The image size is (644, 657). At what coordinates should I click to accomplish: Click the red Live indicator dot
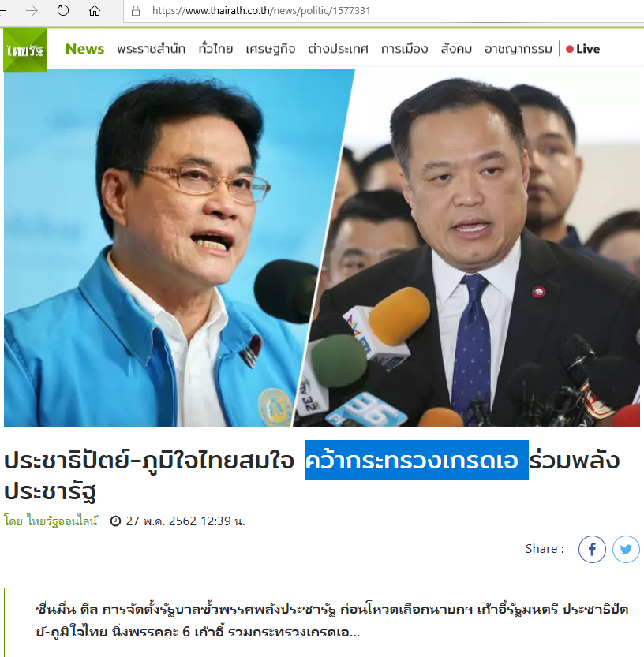pos(569,49)
